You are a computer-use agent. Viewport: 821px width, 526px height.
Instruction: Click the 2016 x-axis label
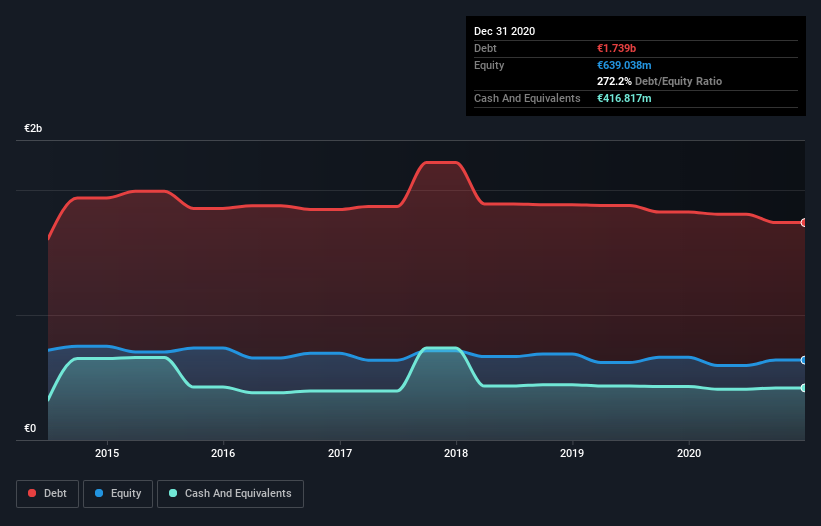tap(223, 453)
